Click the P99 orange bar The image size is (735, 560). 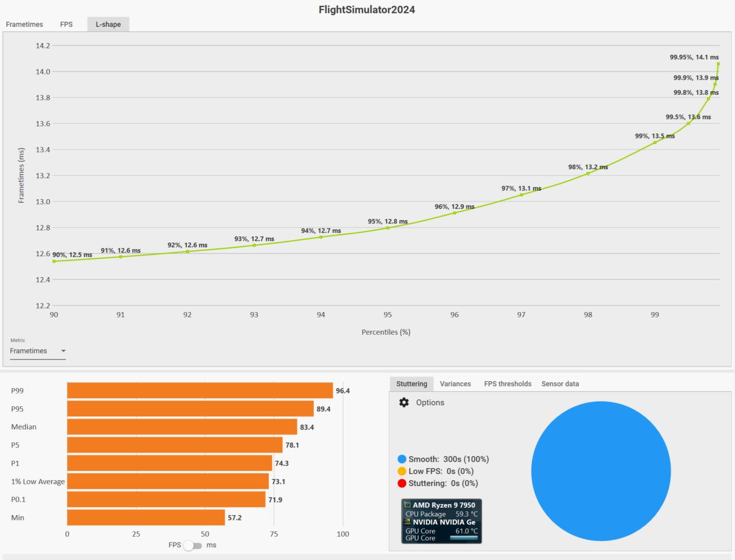[x=200, y=391]
